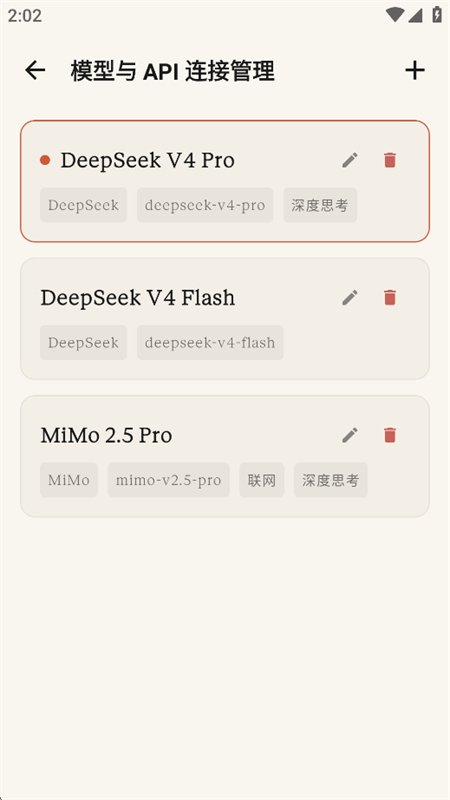The image size is (450, 800).
Task: Go back using the arrow icon
Action: (35, 70)
